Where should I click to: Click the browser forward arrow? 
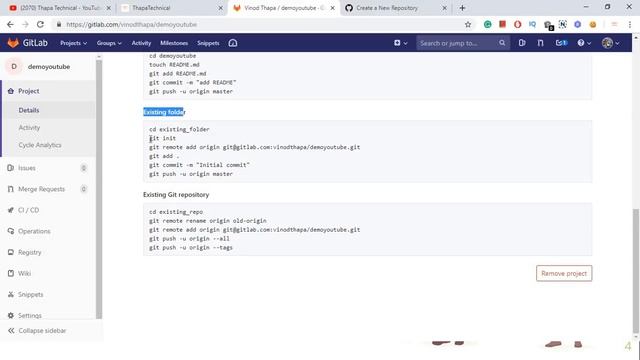[x=25, y=24]
